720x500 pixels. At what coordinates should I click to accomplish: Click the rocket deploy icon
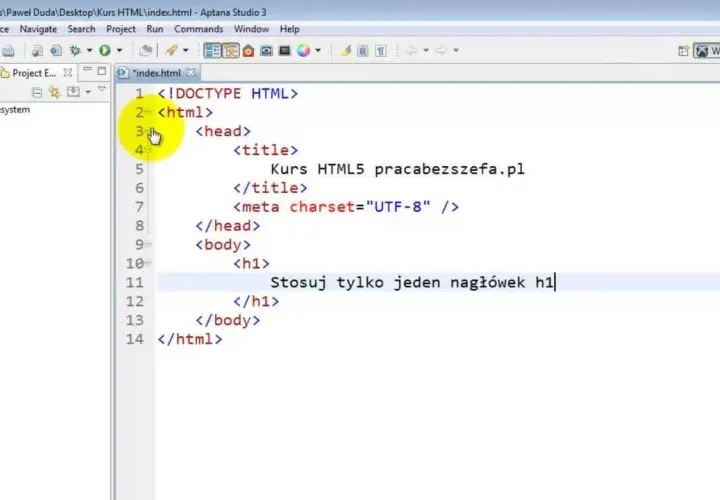coord(172,51)
